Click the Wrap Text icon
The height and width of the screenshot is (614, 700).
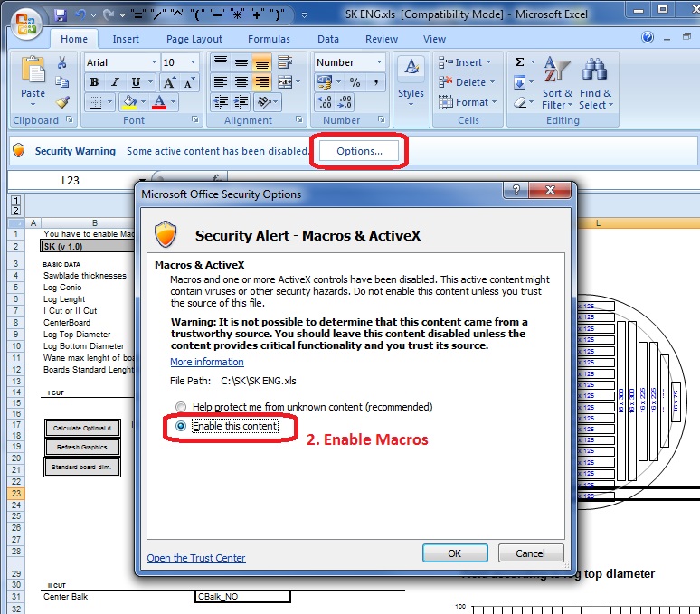(x=284, y=62)
